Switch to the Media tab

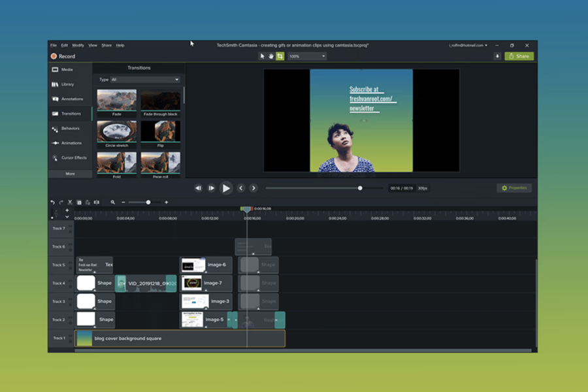point(70,70)
